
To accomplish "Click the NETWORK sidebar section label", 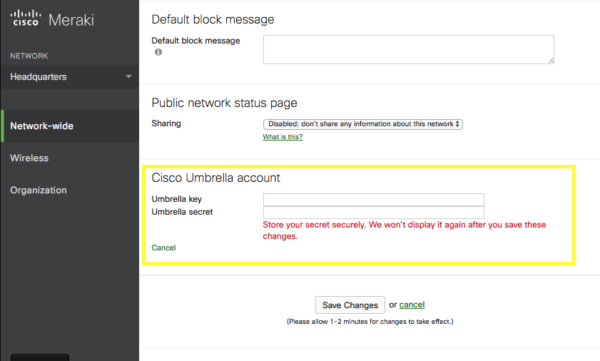I will click(29, 56).
